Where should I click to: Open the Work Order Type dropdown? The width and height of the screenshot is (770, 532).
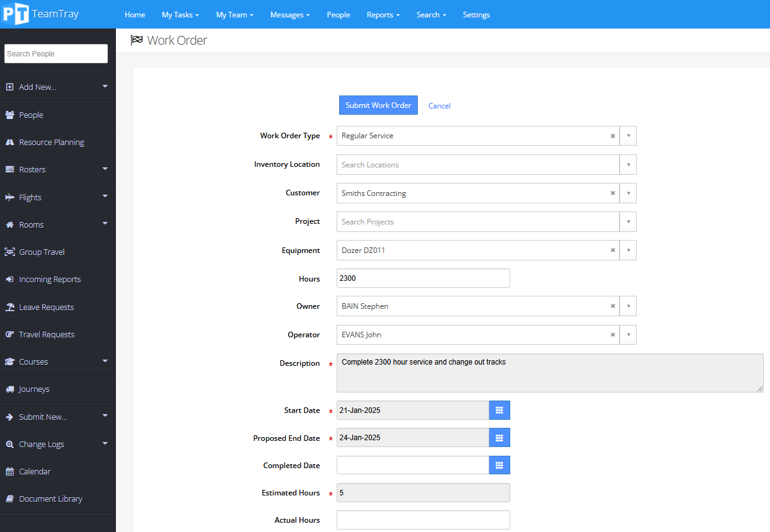tap(628, 136)
